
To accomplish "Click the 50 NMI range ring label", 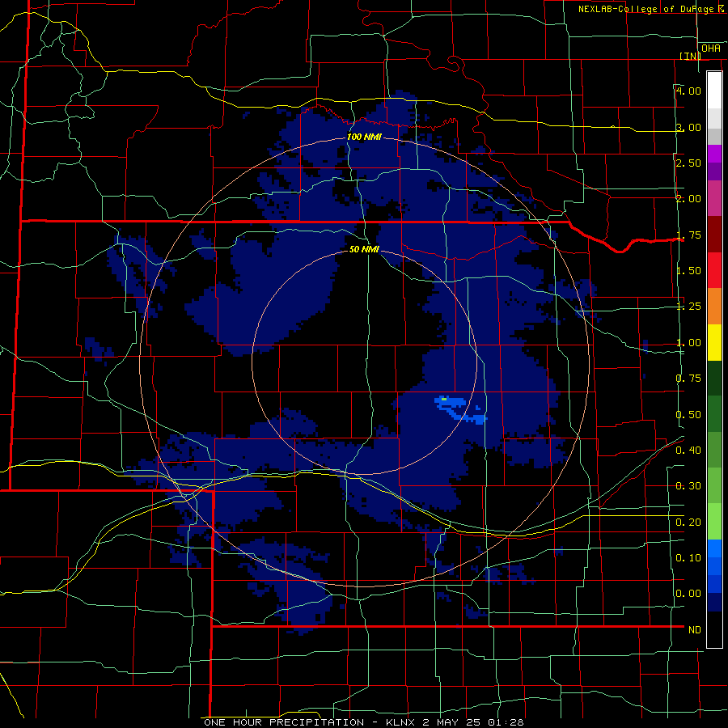I will 365,249.
